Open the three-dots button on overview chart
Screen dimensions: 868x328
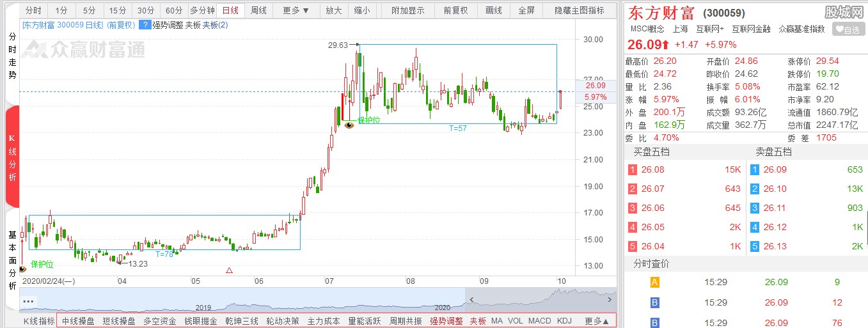(28, 301)
